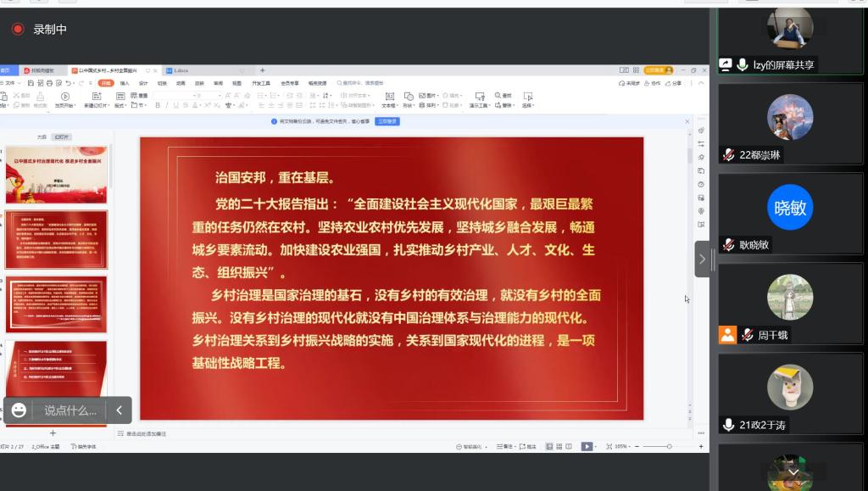The image size is (868, 491).
Task: Toggle microphone of lzy screen sharer
Action: [x=743, y=64]
